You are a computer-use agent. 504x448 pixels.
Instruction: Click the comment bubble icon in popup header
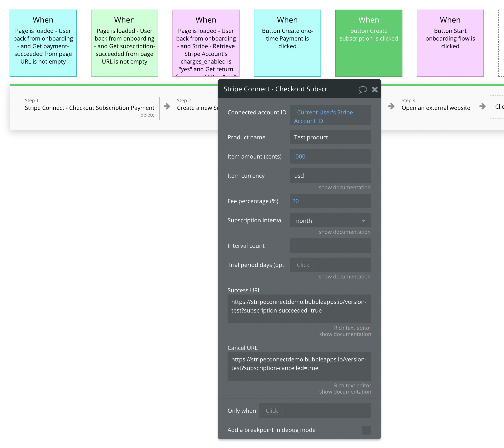pyautogui.click(x=362, y=89)
